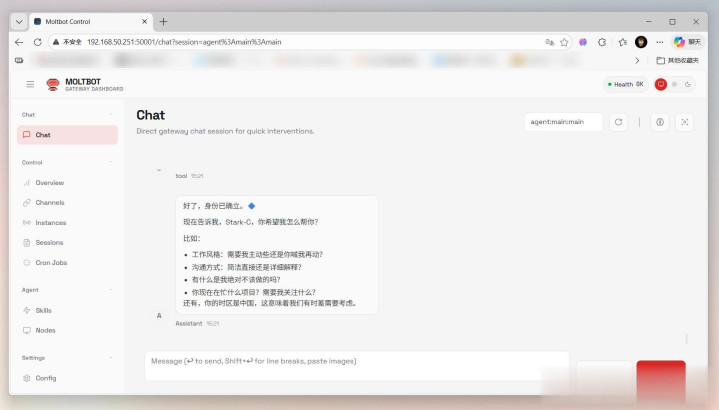719x410 pixels.
Task: Open the Channels page in sidebar
Action: (x=49, y=203)
